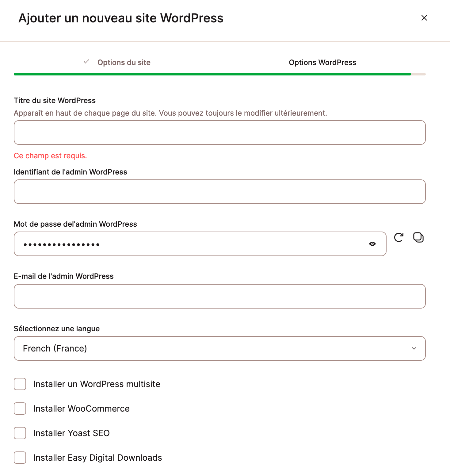Tick the Installer Yoast SEO checkbox
This screenshot has width=450, height=476.
(x=20, y=433)
